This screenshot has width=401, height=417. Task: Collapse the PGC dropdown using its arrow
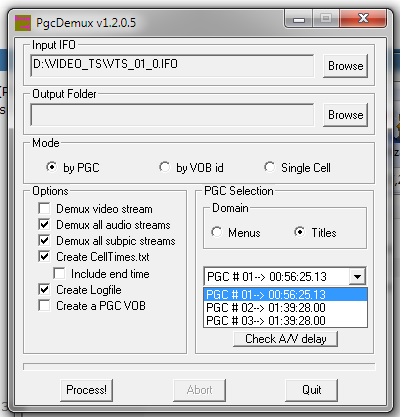click(357, 276)
